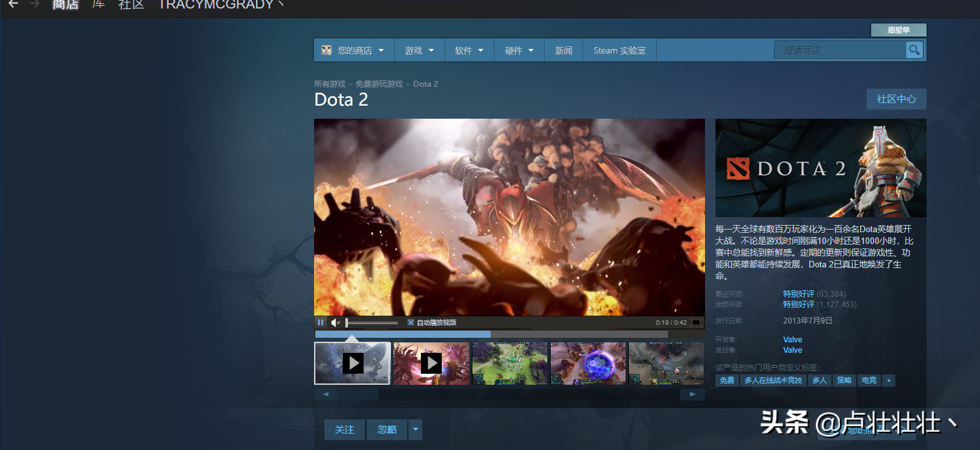Open the blue hexagon sphere screenshot thumbnail

coord(588,363)
